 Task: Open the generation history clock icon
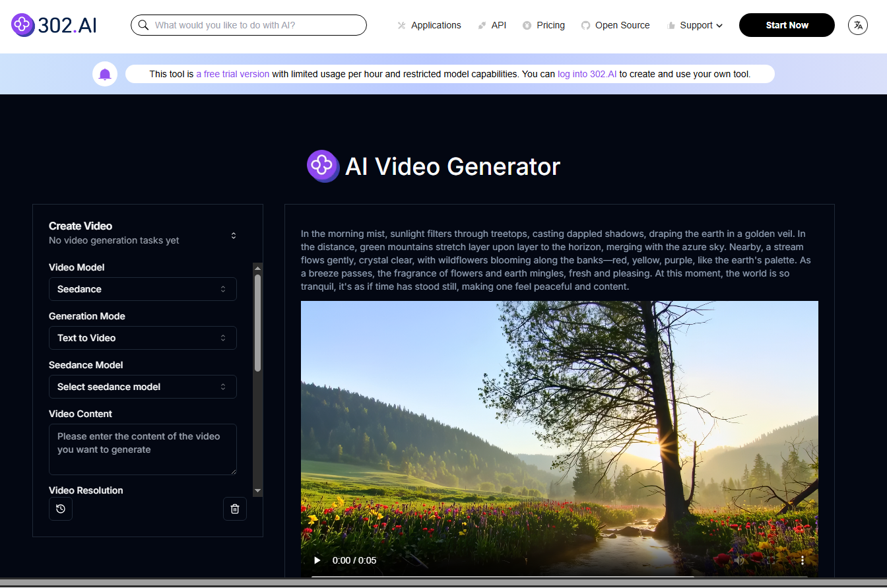(61, 509)
